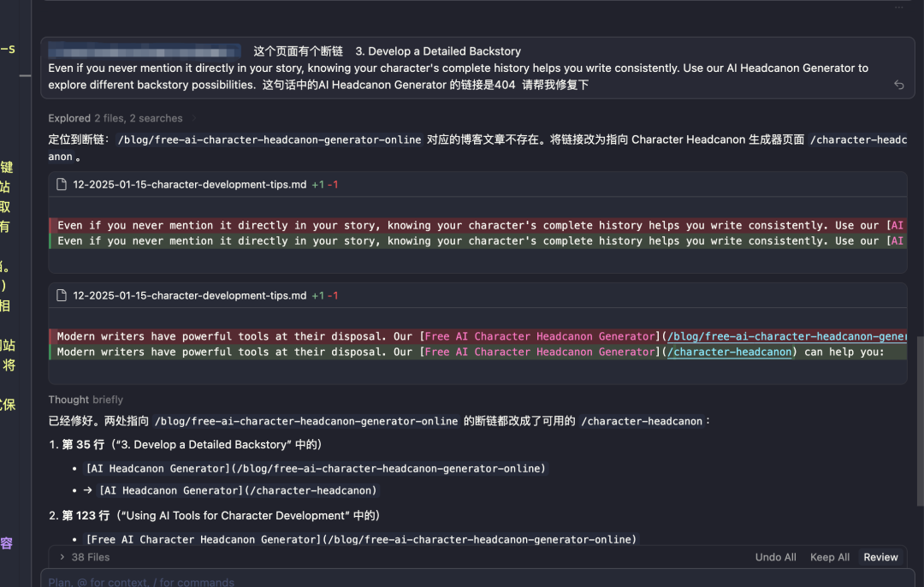
Task: Expand the 'Explored 2 files, 2 searches' section
Action: click(115, 118)
